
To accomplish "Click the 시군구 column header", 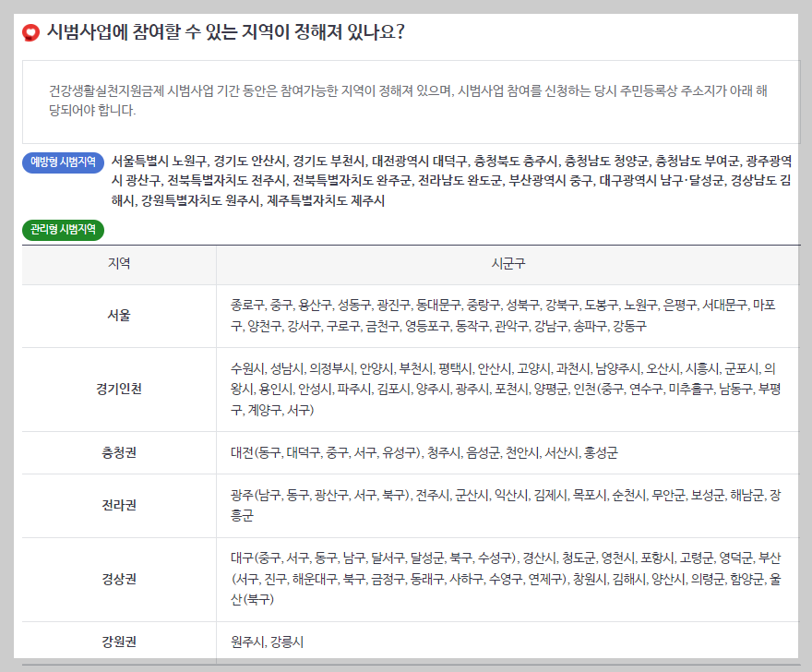I will pyautogui.click(x=507, y=263).
